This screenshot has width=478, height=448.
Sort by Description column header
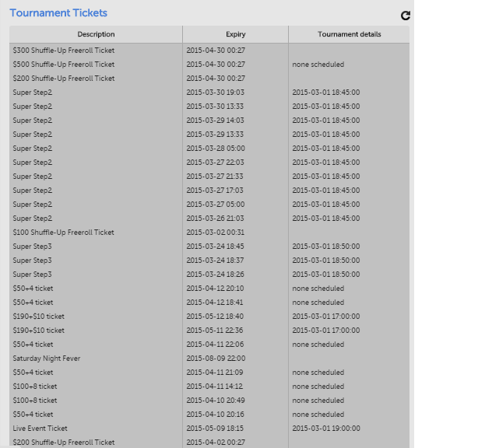click(96, 34)
